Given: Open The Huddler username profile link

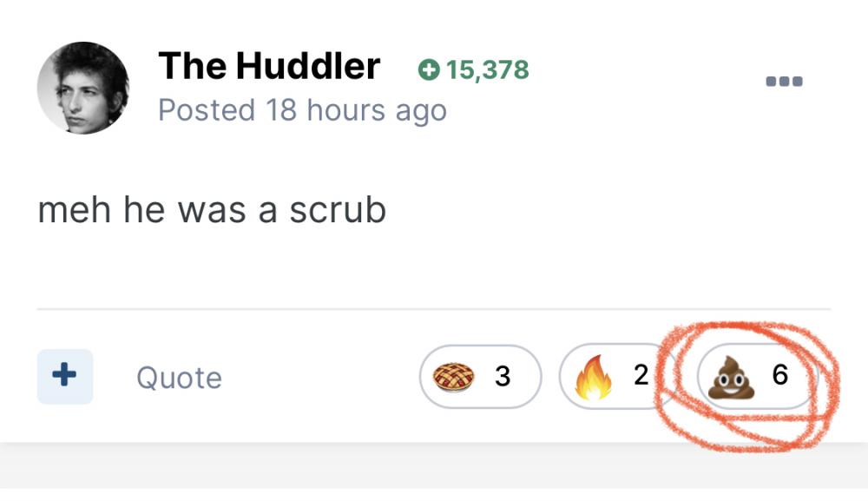Looking at the screenshot, I should click(x=269, y=67).
